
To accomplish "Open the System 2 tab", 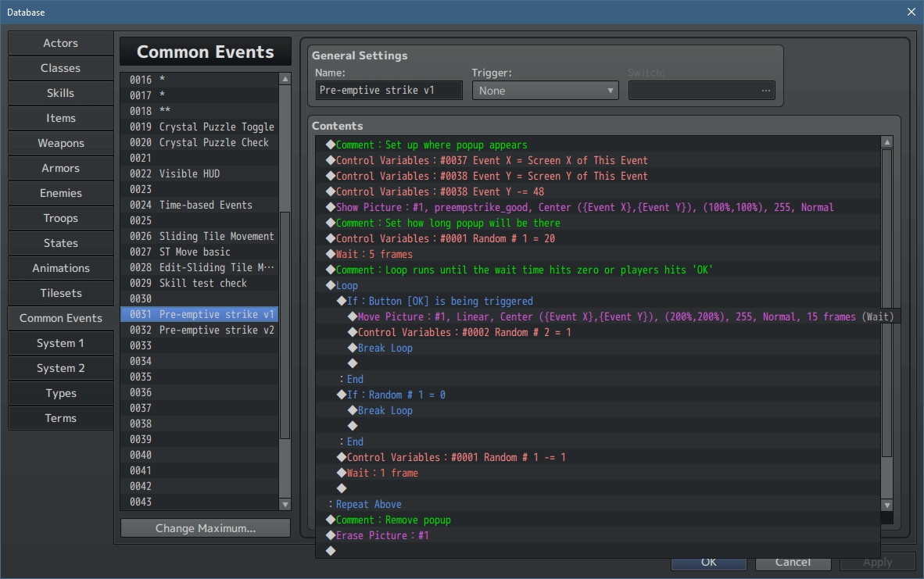I will 61,368.
